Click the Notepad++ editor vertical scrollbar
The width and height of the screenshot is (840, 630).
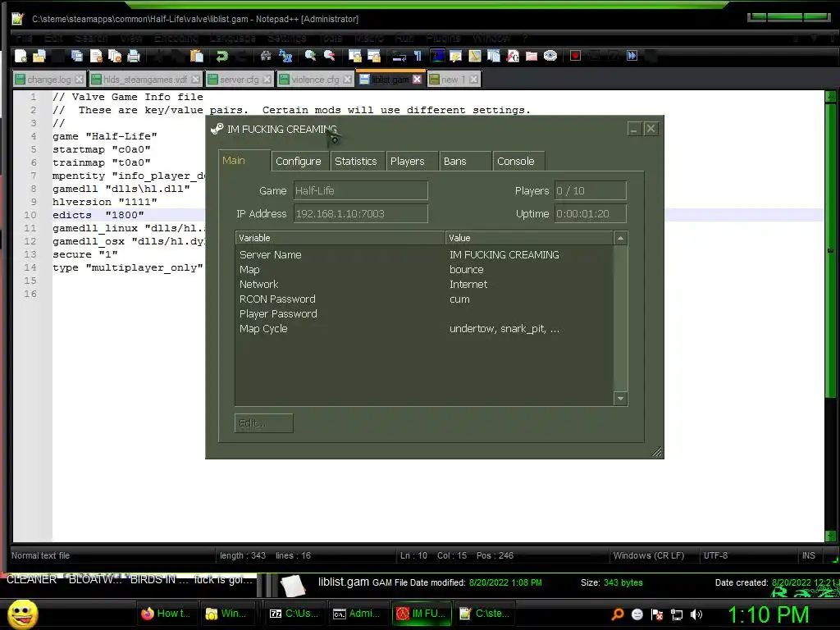pyautogui.click(x=831, y=316)
